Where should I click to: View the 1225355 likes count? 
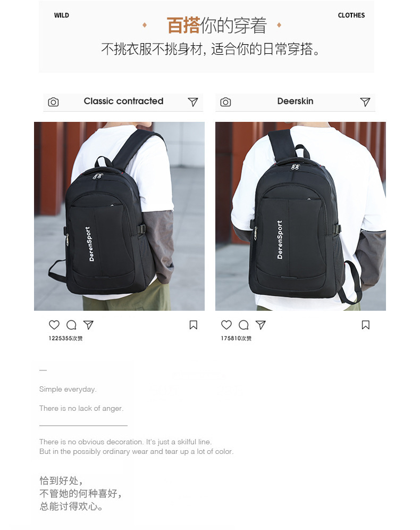65,338
